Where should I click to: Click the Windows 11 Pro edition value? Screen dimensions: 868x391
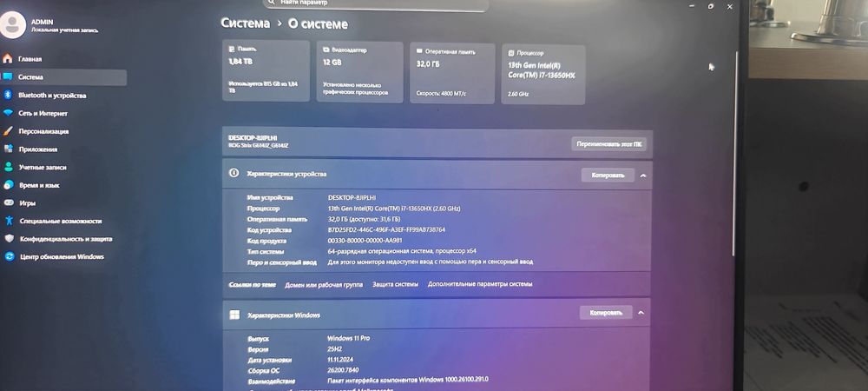click(348, 338)
